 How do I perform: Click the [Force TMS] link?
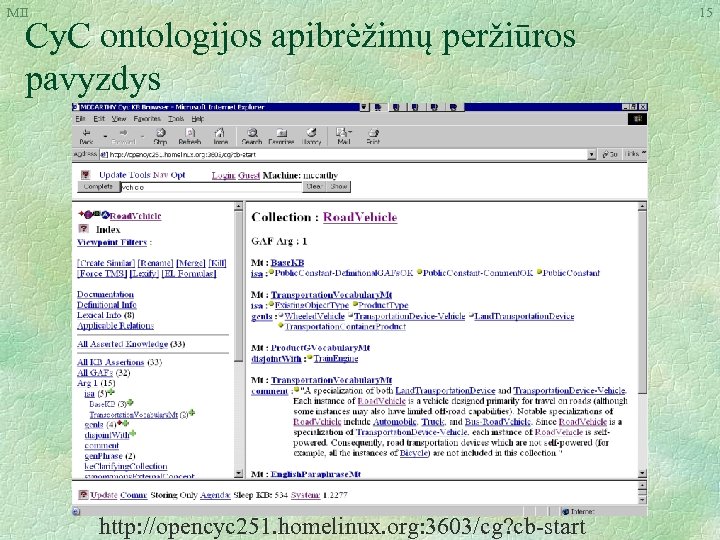(x=102, y=274)
